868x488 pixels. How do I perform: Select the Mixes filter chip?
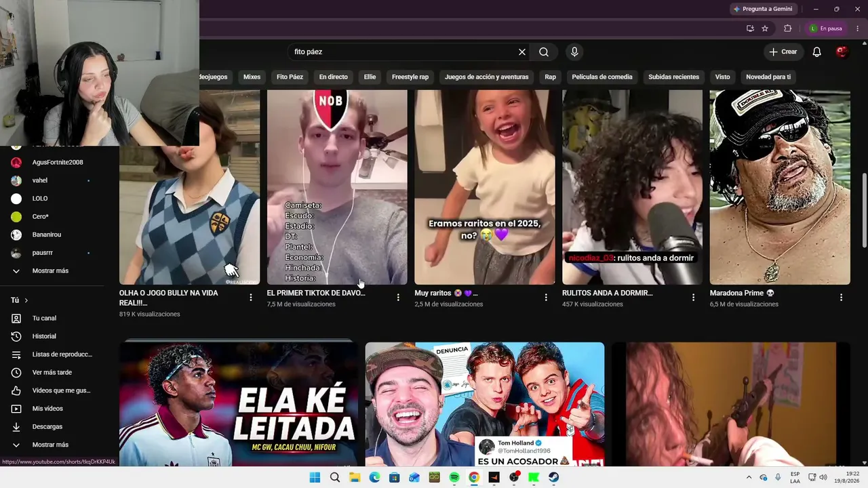[252, 77]
